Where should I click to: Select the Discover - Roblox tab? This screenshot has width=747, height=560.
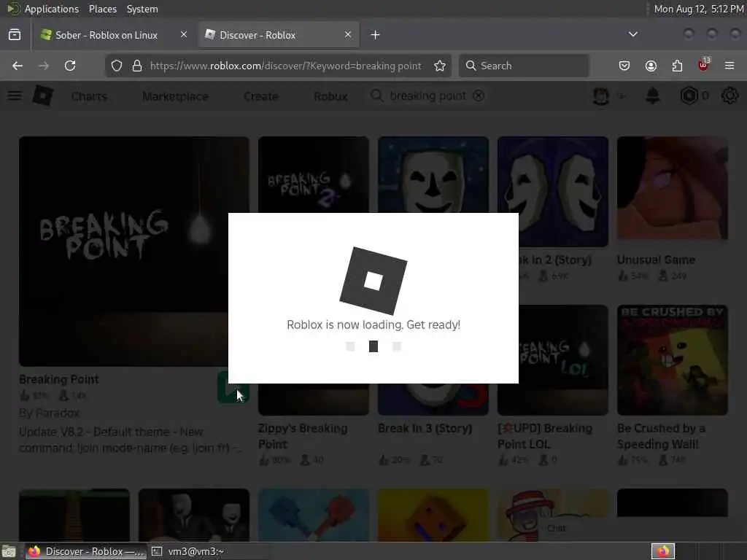[x=279, y=35]
